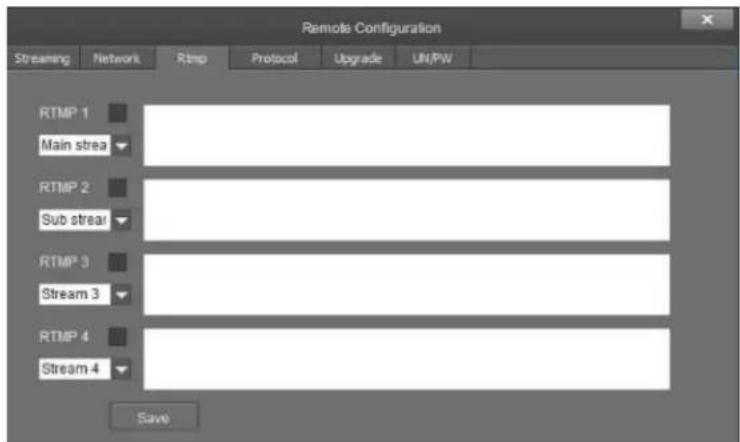Click the RTMP 2 label

point(64,188)
